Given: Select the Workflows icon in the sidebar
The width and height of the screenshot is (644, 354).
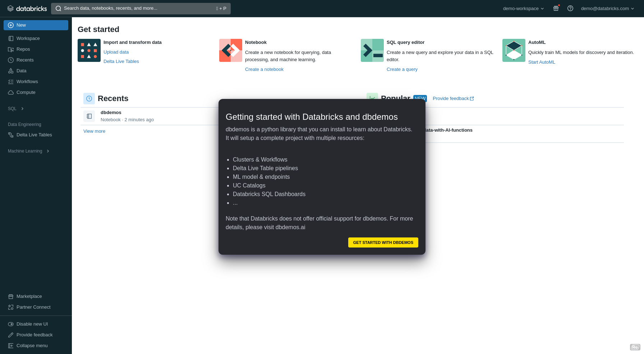Looking at the screenshot, I should click(x=11, y=82).
